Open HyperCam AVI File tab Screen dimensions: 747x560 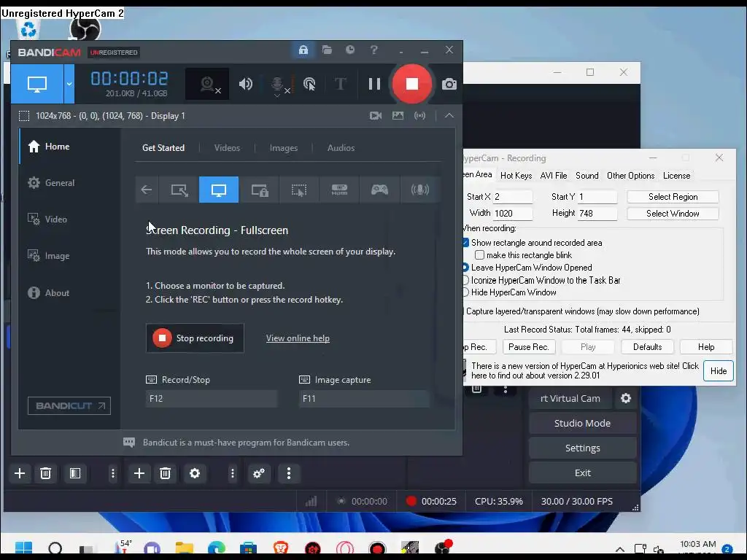[554, 176]
